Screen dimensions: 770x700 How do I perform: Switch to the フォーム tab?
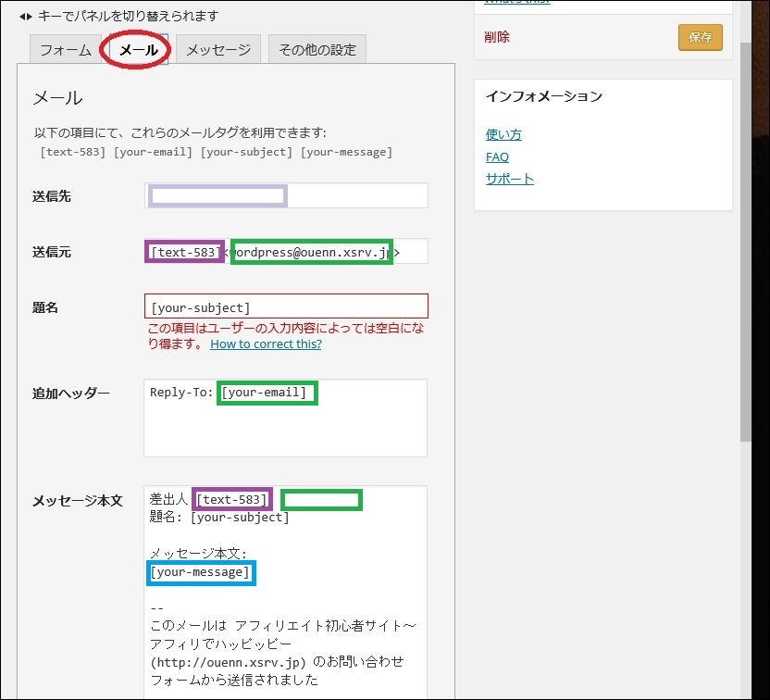coord(66,49)
